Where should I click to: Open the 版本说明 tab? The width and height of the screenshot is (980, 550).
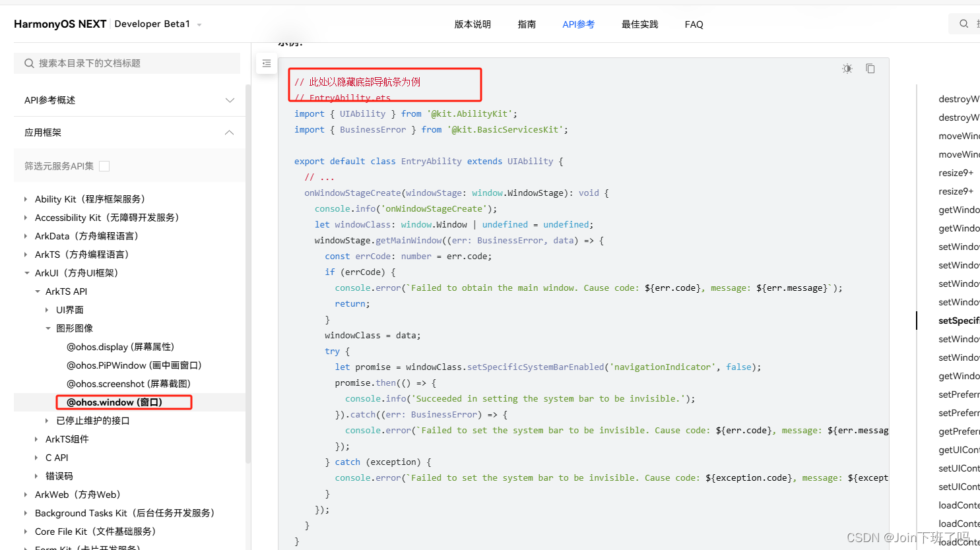(x=473, y=24)
